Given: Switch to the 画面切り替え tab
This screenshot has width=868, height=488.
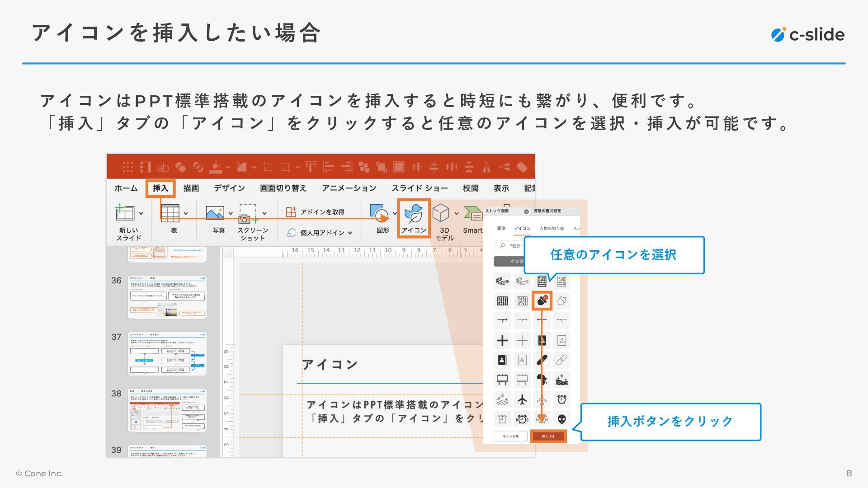Looking at the screenshot, I should point(283,188).
